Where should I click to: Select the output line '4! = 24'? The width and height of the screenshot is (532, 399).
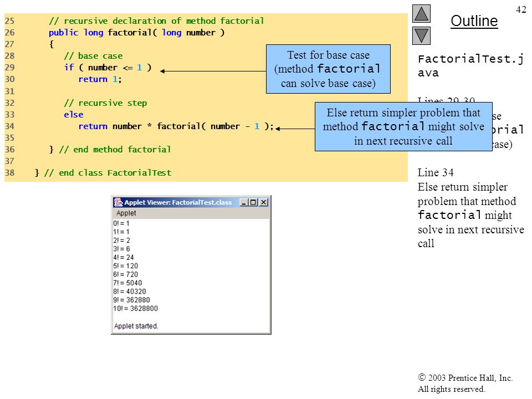coord(124,257)
